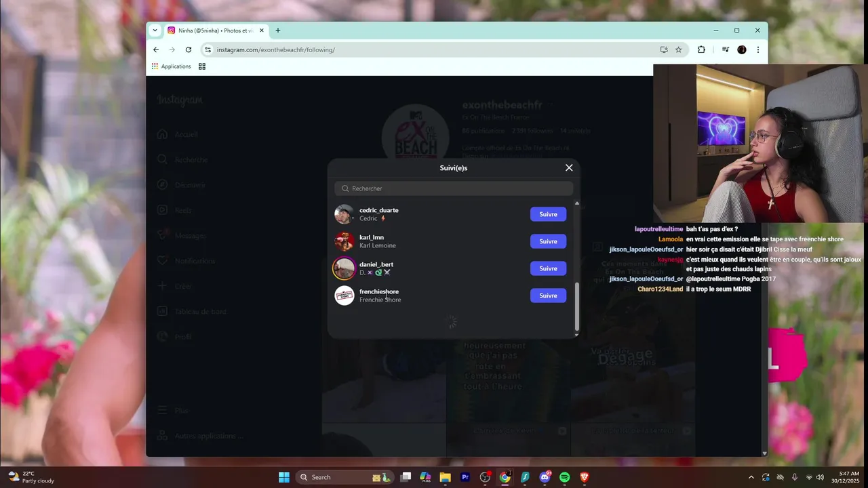Open Task View on taskbar
868x488 pixels.
point(406,477)
